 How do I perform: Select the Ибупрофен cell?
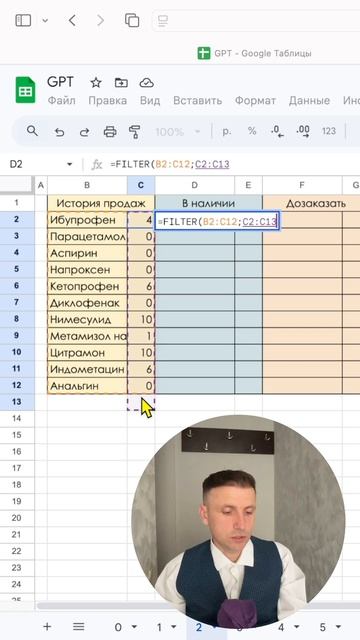click(87, 220)
